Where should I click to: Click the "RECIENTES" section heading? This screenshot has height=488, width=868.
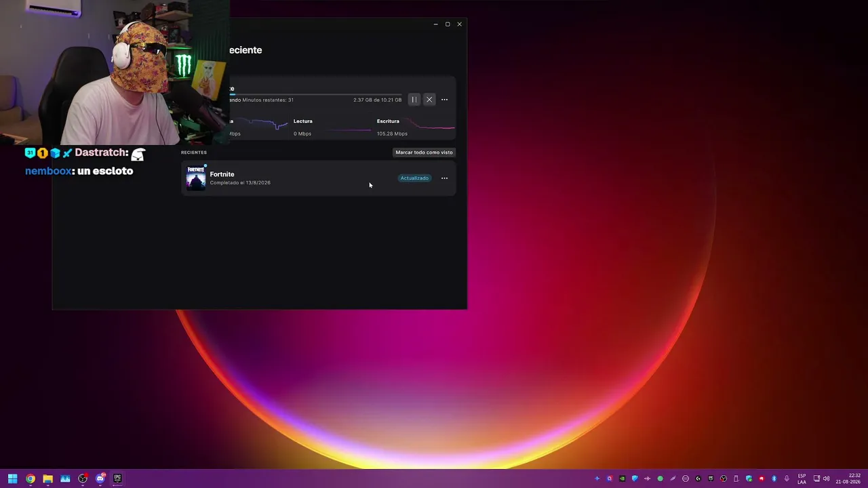pyautogui.click(x=194, y=152)
